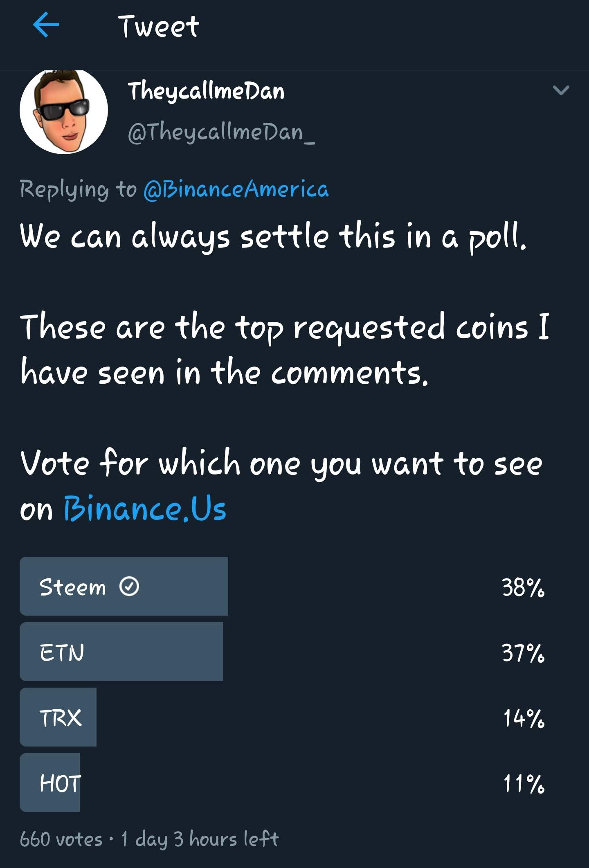Open the @TheycallmeDan_ handle
Screen dimensions: 589x868
(x=221, y=133)
